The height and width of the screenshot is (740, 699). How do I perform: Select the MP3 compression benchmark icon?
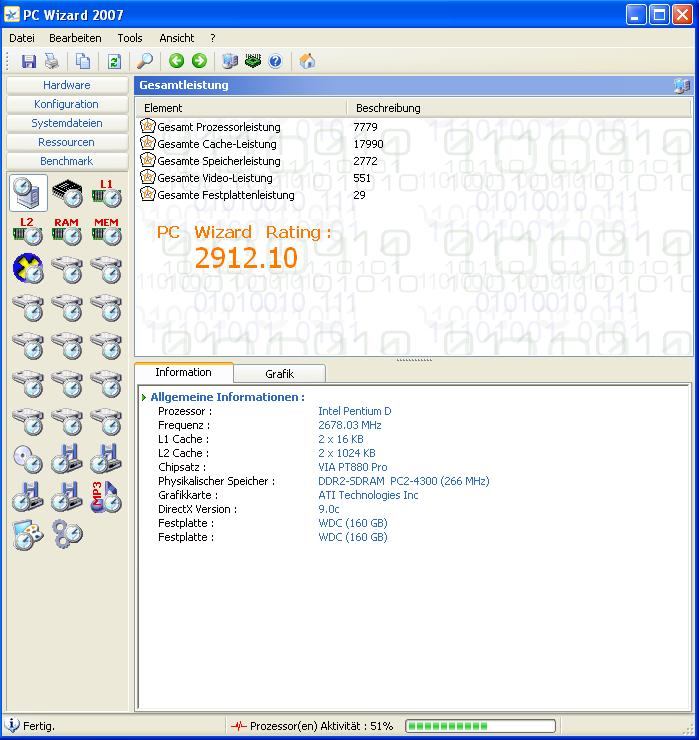(107, 497)
